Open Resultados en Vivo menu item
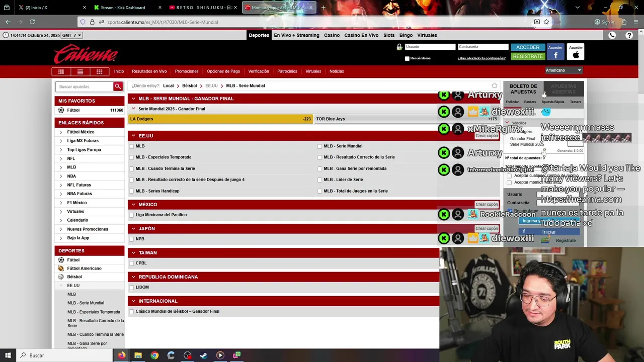 tap(149, 71)
